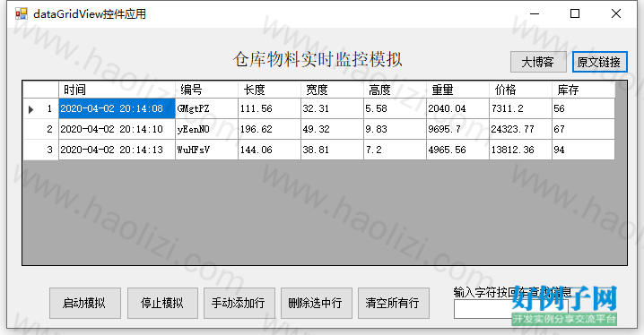Select row header number 3
Screen dimensions: 644x335
41,150
